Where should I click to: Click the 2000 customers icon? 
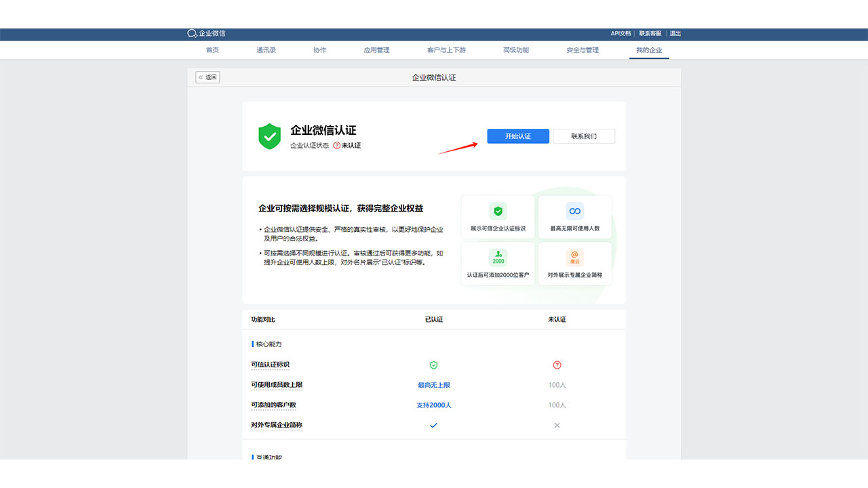(x=498, y=257)
